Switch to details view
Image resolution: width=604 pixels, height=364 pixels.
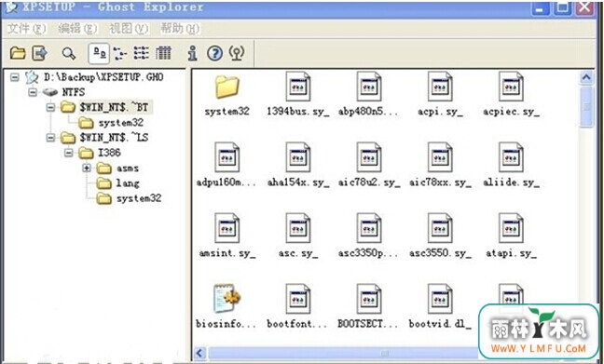[163, 53]
